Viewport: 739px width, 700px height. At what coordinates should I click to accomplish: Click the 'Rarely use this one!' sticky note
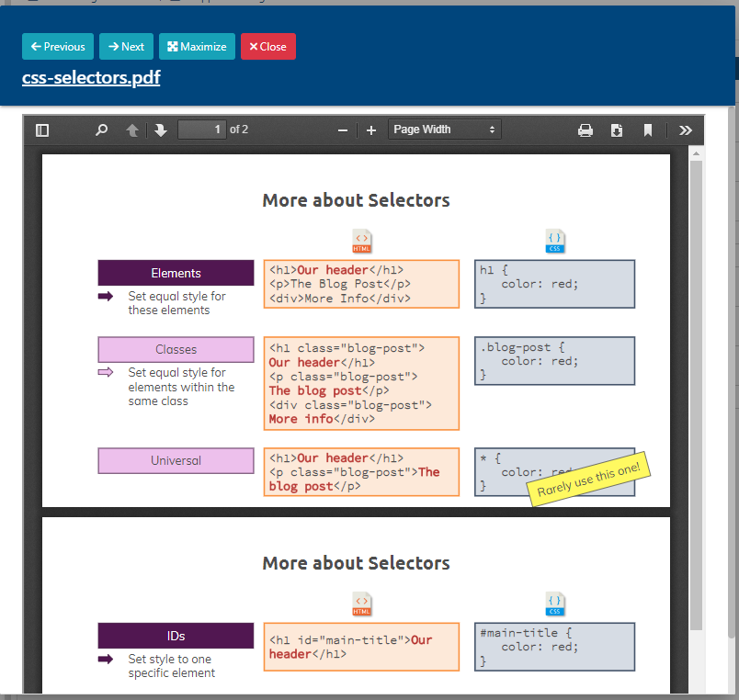588,480
